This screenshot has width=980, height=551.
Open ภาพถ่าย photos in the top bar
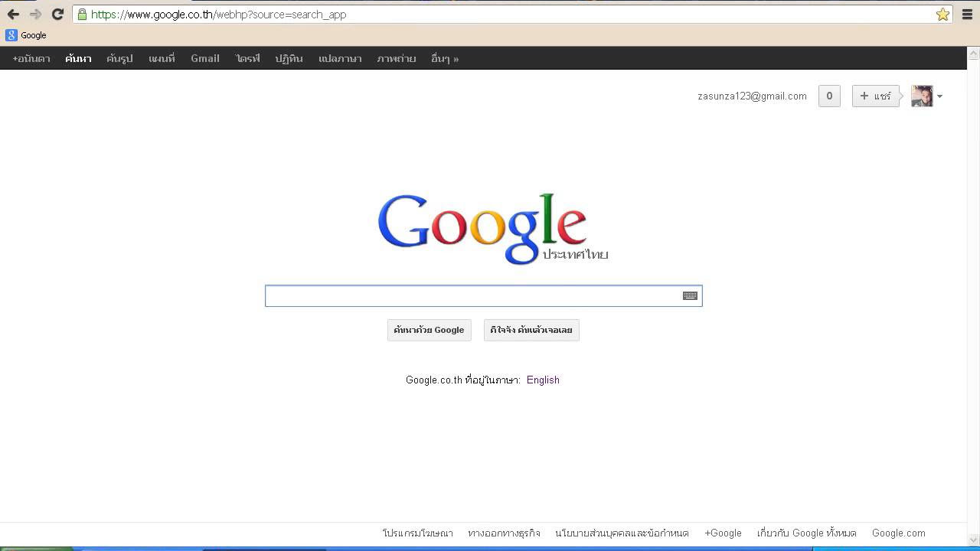396,58
